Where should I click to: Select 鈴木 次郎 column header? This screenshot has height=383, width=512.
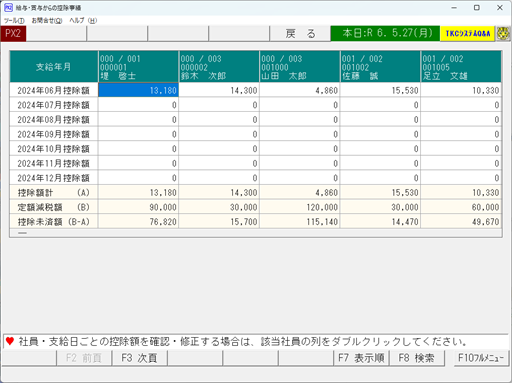click(219, 67)
